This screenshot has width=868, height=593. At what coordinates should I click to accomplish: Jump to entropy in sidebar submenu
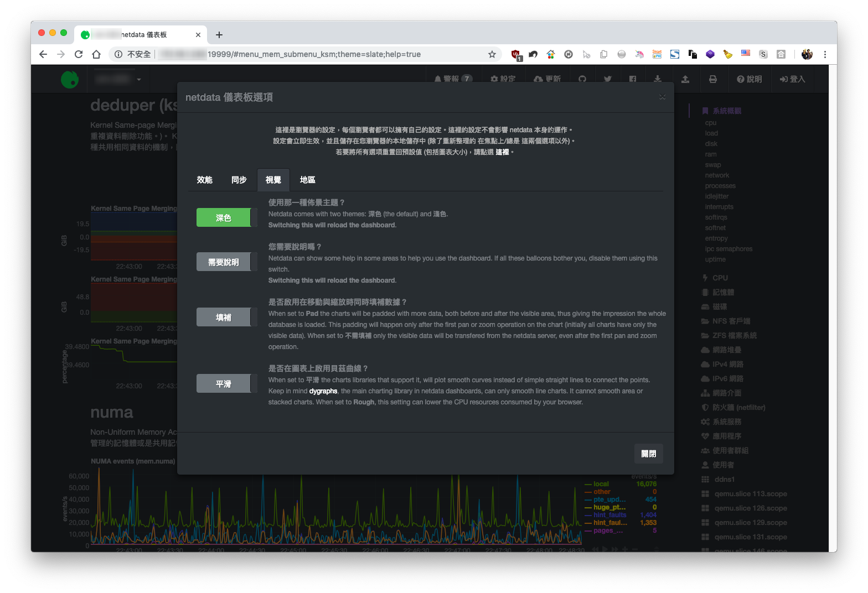pos(716,238)
